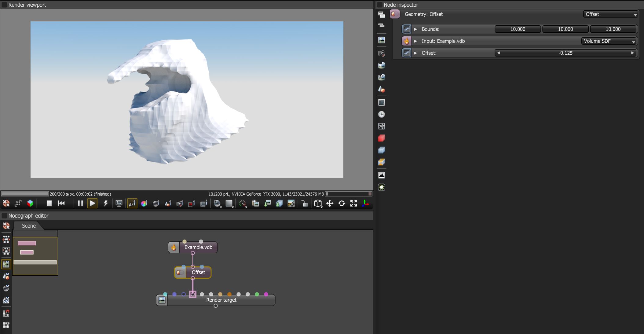
Task: Activate the scale gizmo
Action: pyautogui.click(x=353, y=203)
